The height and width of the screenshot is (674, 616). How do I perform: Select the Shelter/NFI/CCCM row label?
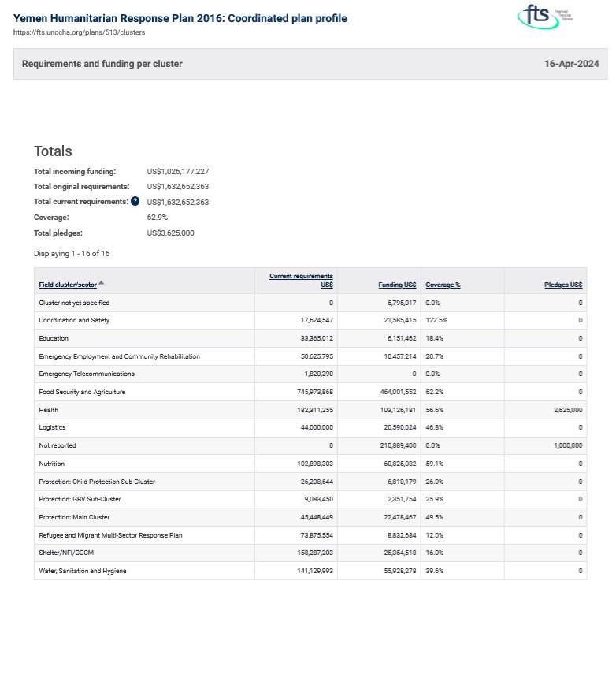[x=66, y=553]
